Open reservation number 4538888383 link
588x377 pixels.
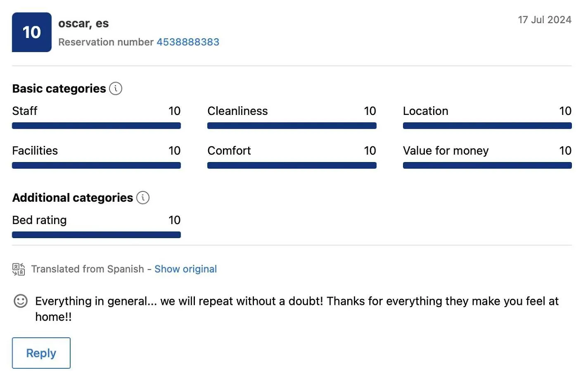coord(188,42)
